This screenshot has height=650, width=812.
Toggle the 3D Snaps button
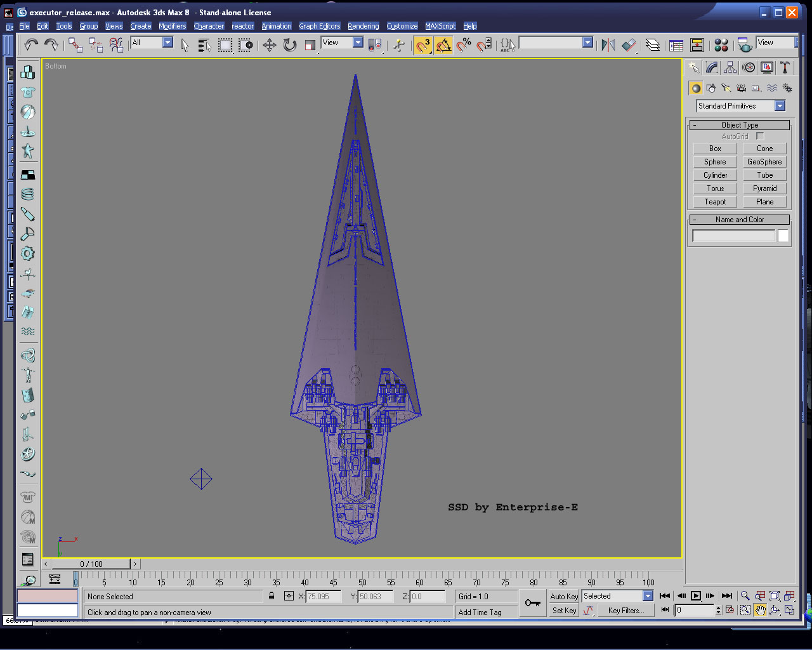423,44
